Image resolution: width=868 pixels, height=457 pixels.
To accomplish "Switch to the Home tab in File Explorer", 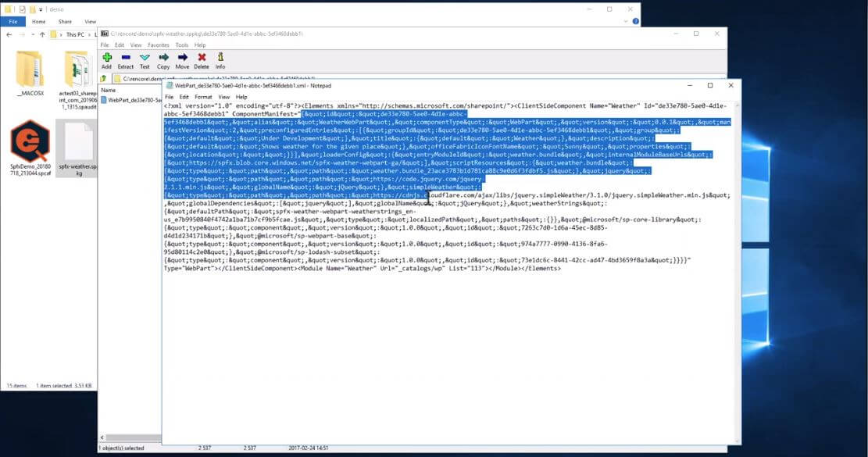I will pyautogui.click(x=39, y=22).
